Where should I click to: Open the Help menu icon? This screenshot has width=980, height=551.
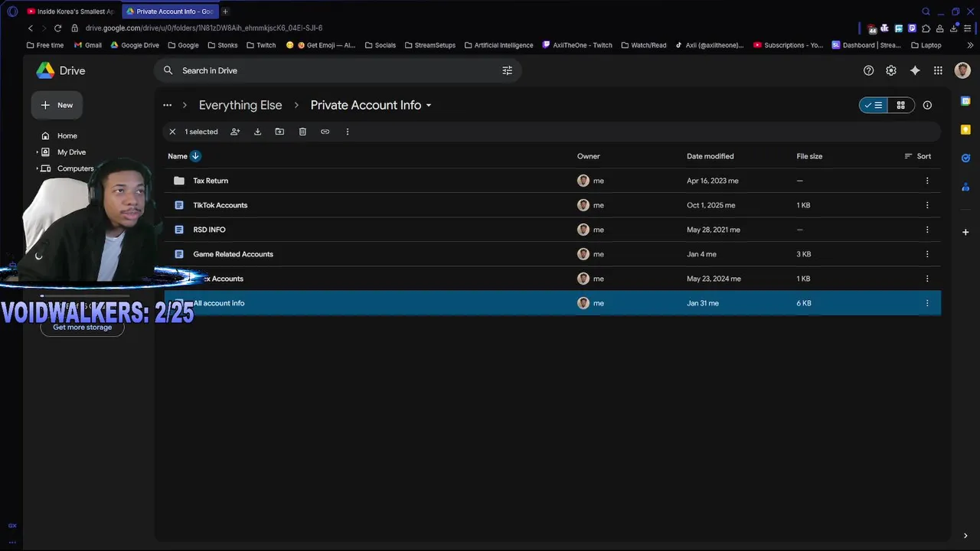(x=868, y=70)
